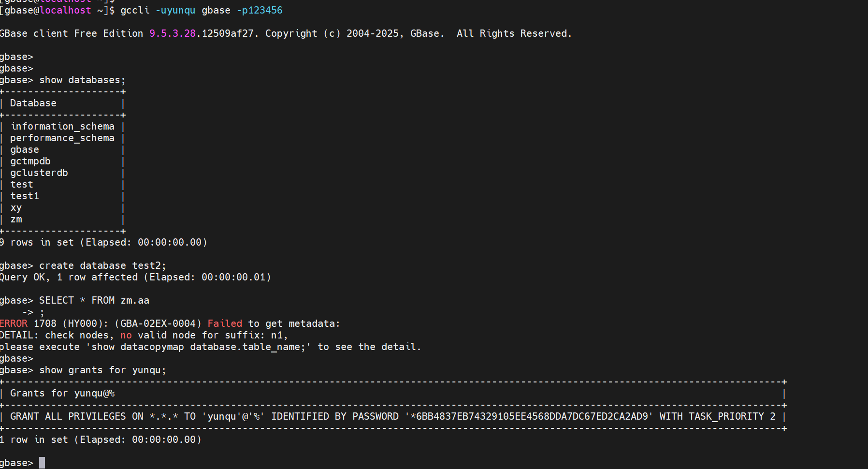The width and height of the screenshot is (868, 469).
Task: Click the 'Database' column header
Action: pos(33,103)
